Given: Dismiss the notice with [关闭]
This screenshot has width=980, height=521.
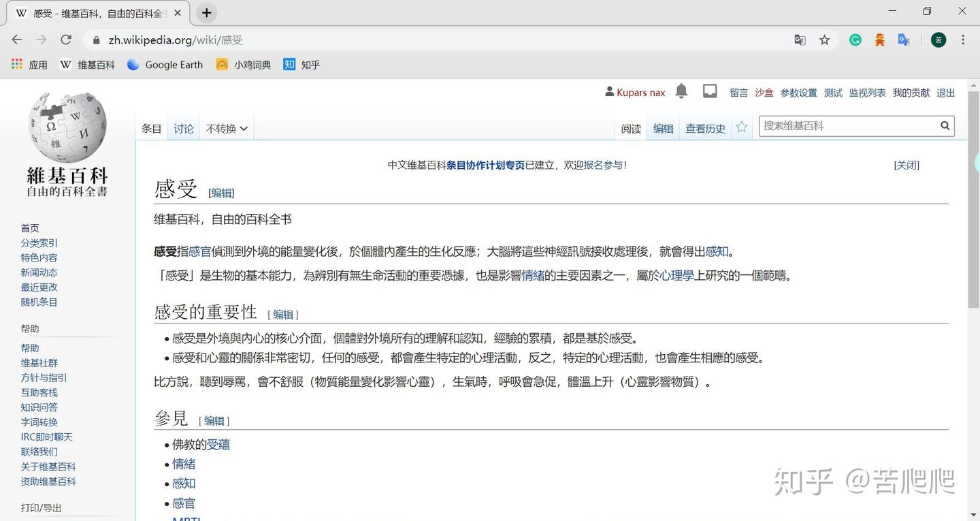Looking at the screenshot, I should pos(906,165).
